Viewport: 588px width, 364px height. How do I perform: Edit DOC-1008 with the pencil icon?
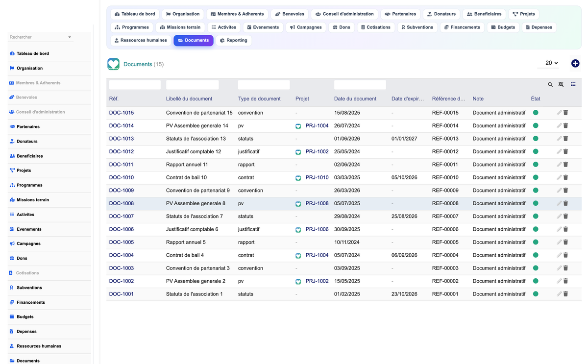[559, 203]
